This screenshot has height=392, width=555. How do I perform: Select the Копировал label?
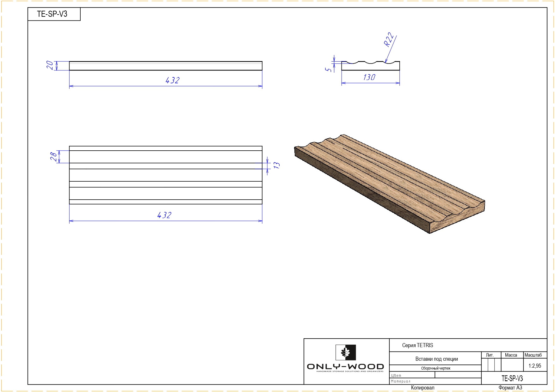pos(422,388)
